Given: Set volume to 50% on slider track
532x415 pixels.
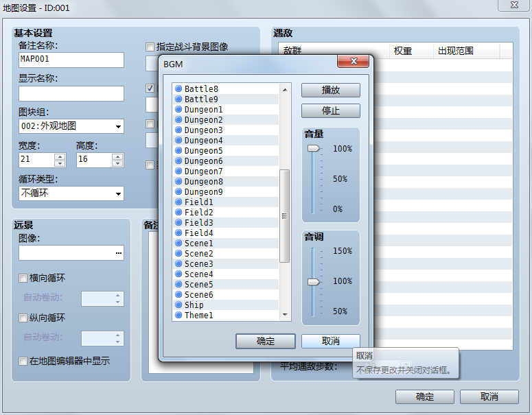Looking at the screenshot, I should pos(312,178).
